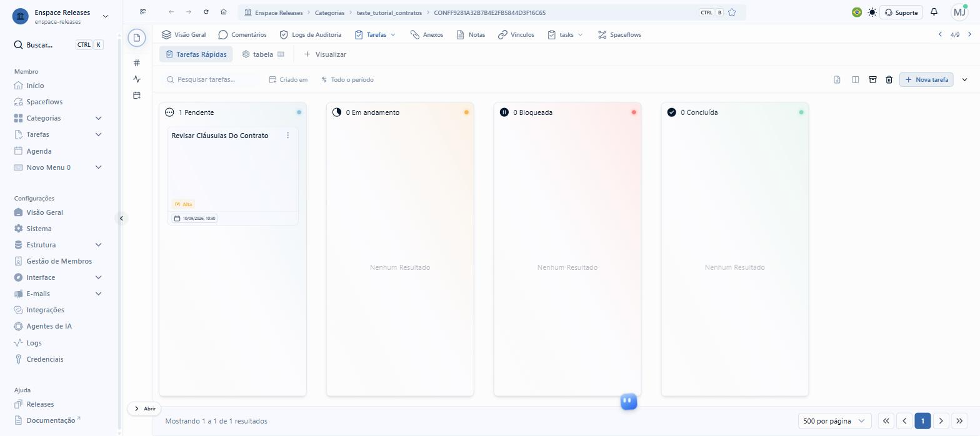This screenshot has width=980, height=436.
Task: Open the Spaceflows tab in top tab bar
Action: [x=619, y=34]
